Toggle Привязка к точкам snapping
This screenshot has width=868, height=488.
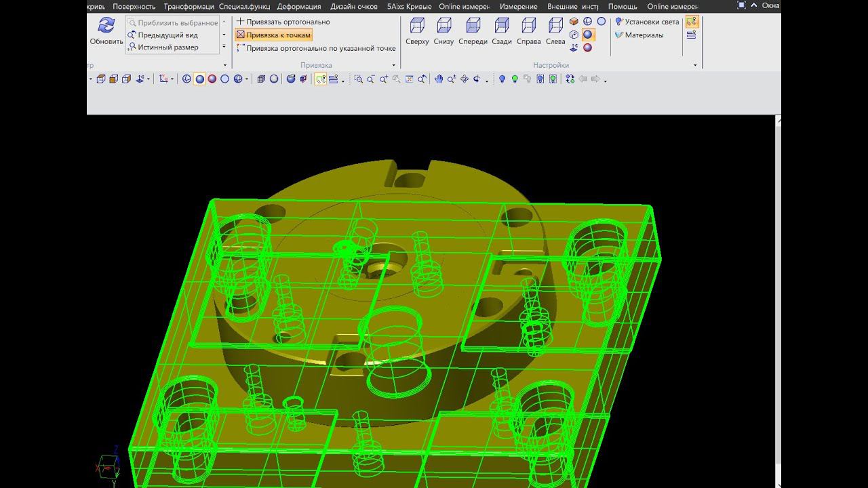(273, 35)
